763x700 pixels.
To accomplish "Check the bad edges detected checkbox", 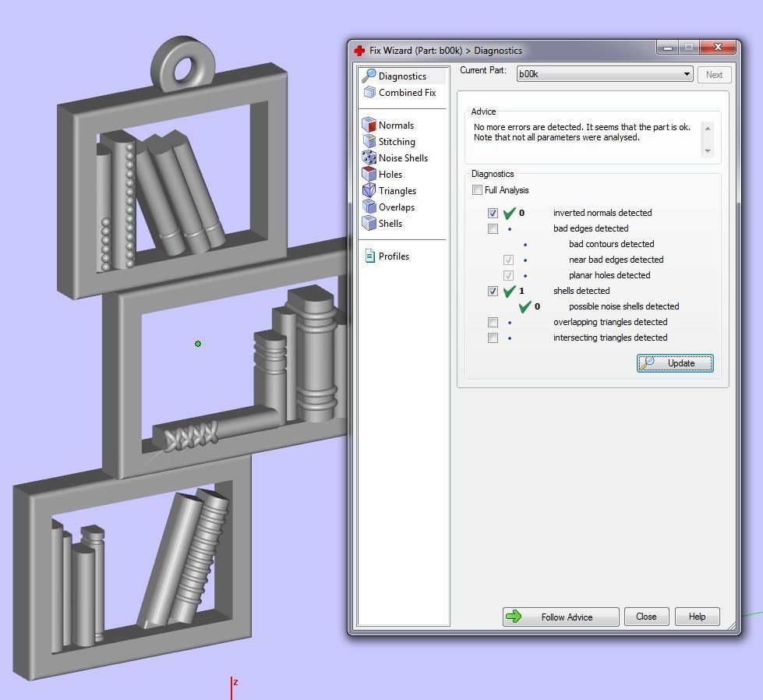I will (x=493, y=228).
